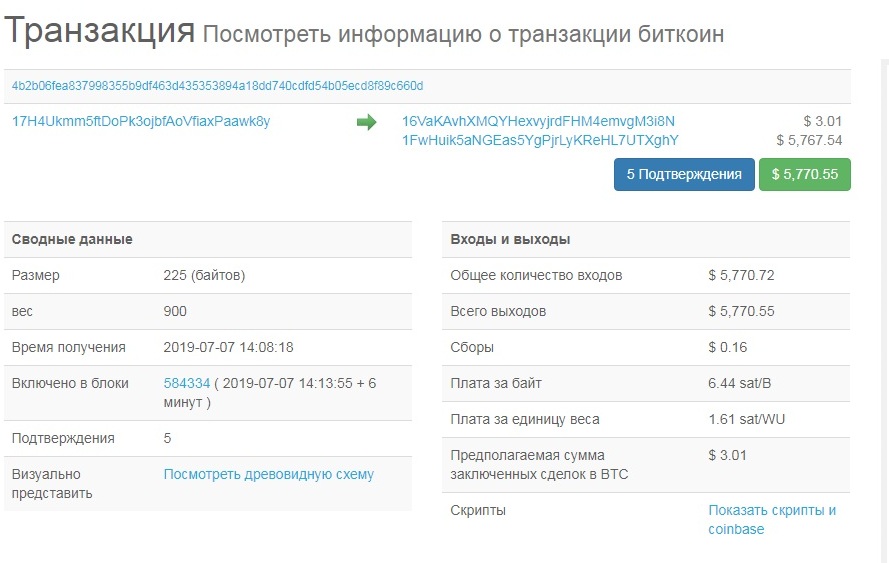889x563 pixels.
Task: Click the blue '5 Подтверждения' button
Action: pyautogui.click(x=684, y=174)
